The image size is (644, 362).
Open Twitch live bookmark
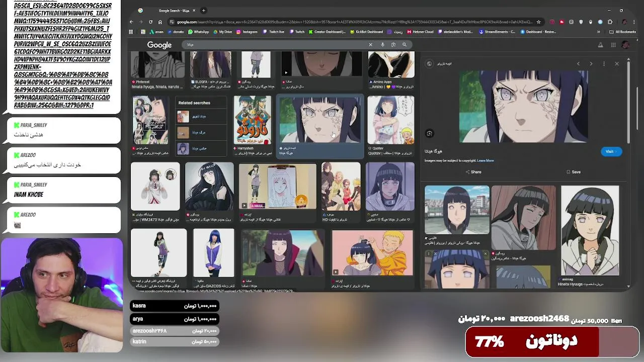274,32
